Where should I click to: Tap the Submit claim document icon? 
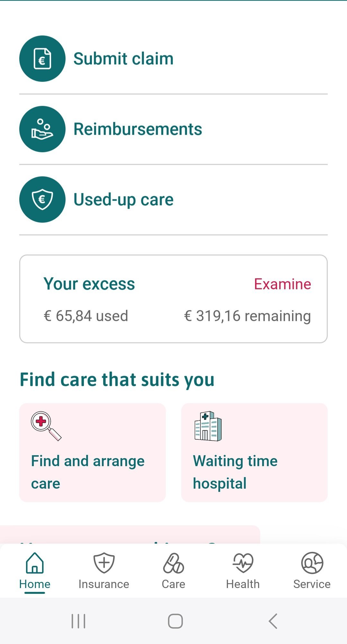(x=42, y=59)
